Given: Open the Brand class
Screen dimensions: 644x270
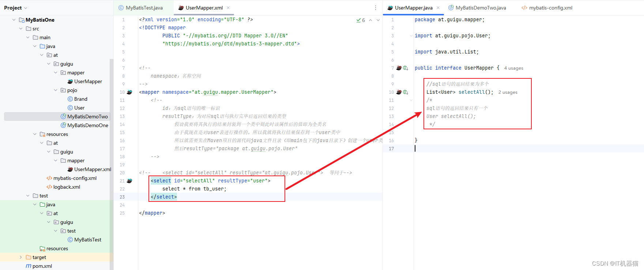Looking at the screenshot, I should click(x=77, y=99).
